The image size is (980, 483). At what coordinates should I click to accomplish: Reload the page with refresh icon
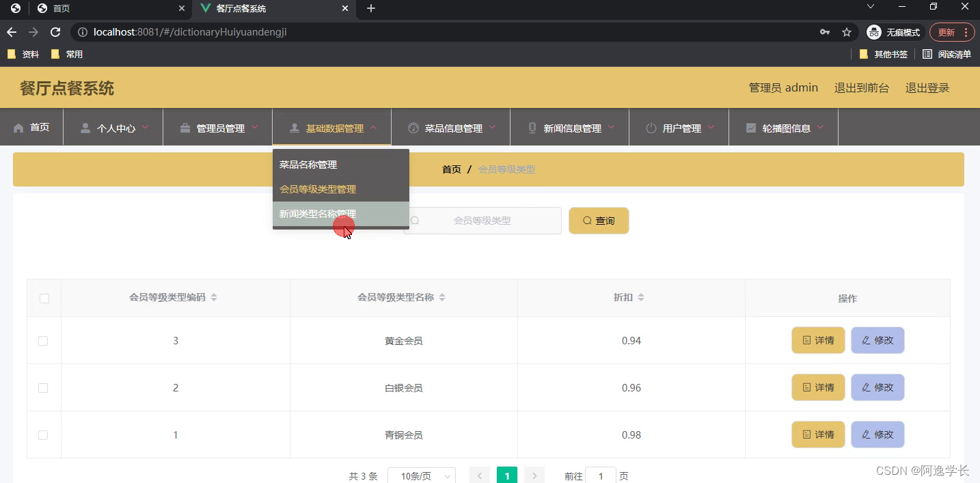click(x=55, y=32)
